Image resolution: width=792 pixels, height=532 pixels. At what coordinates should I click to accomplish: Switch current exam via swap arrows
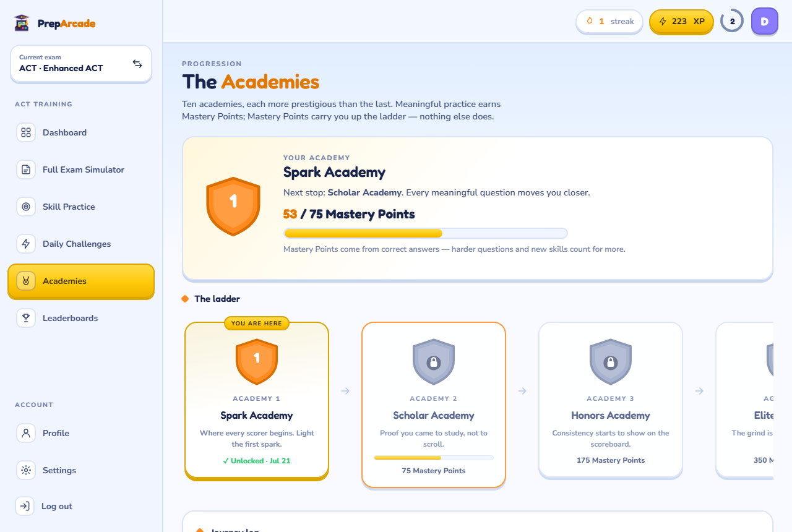tap(137, 64)
